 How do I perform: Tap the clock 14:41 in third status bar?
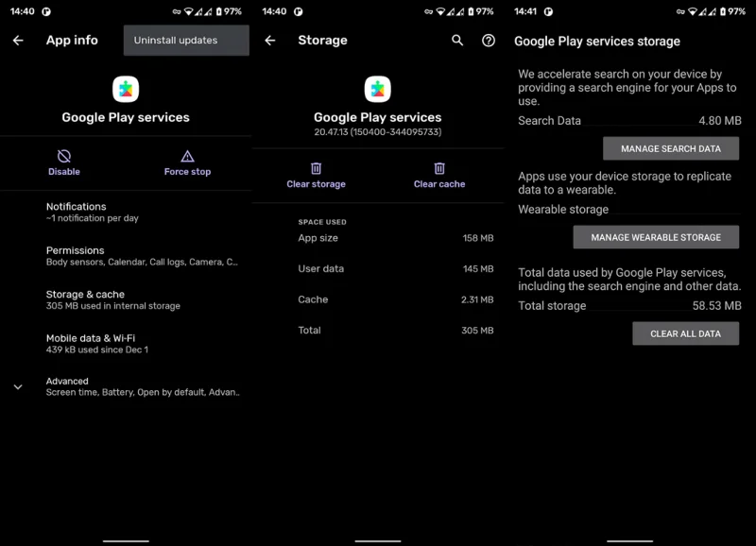525,11
